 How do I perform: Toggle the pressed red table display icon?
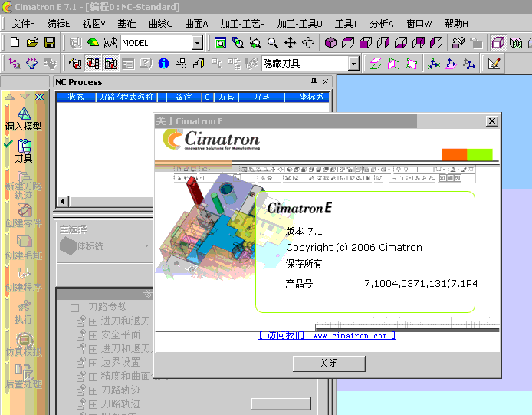[x=110, y=63]
